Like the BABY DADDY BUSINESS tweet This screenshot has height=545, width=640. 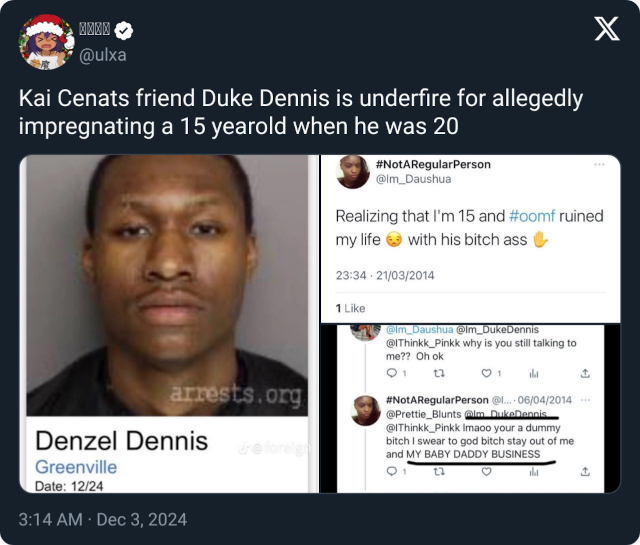click(487, 472)
